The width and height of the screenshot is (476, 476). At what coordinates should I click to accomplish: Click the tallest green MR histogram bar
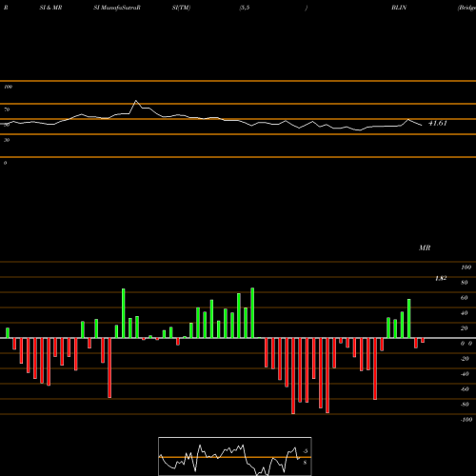252,313
